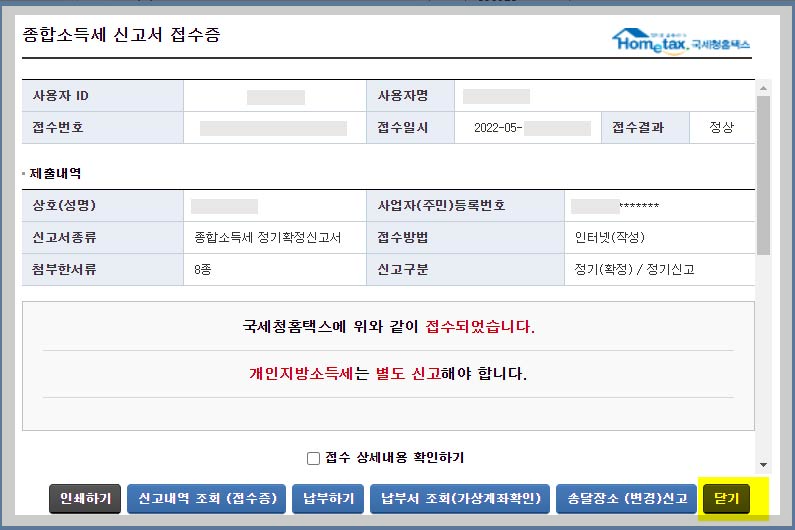Click the 신고서종류 label cell

click(x=102, y=237)
